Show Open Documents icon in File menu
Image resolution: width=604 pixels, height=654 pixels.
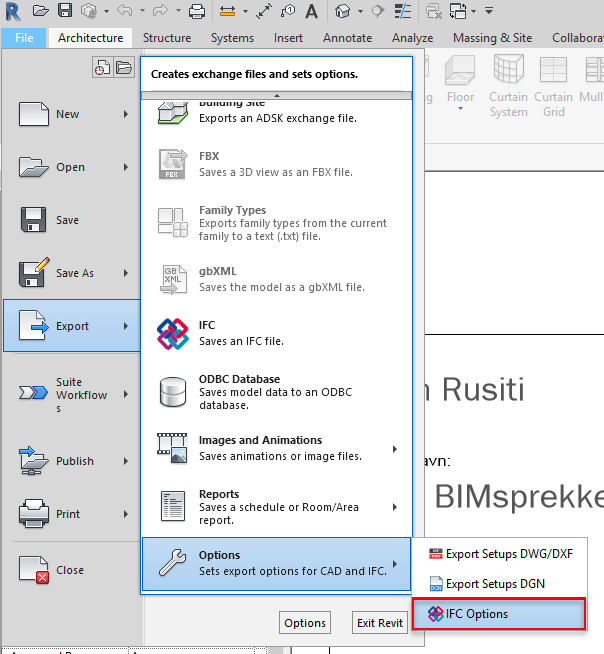click(124, 67)
